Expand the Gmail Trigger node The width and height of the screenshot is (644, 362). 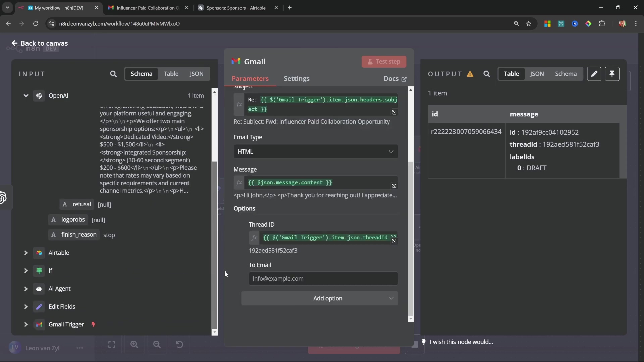pos(26,324)
